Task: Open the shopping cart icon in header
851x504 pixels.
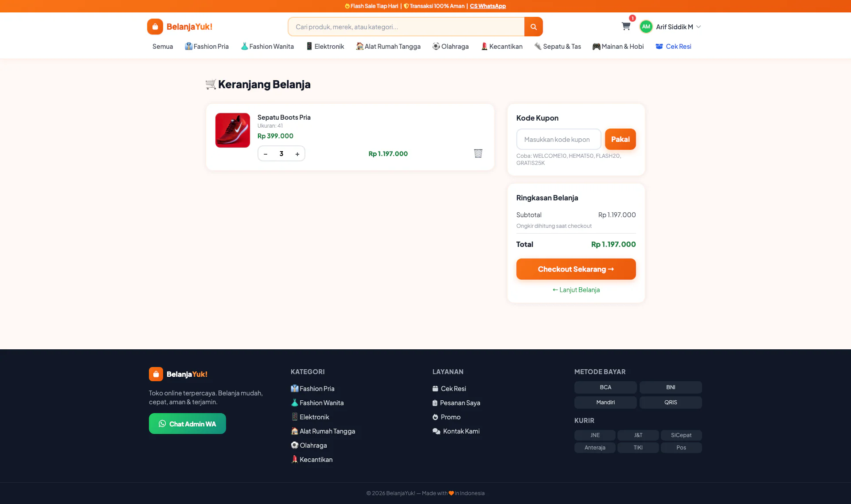Action: pyautogui.click(x=626, y=26)
